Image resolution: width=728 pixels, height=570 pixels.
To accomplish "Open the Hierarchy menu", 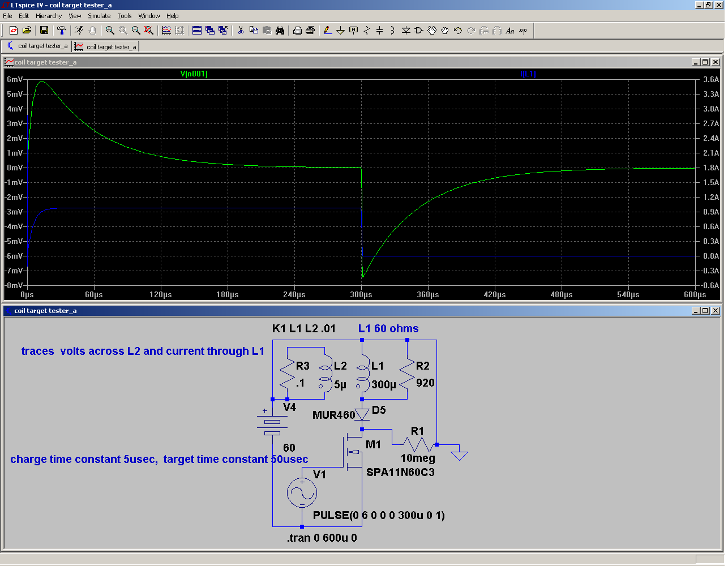I will tap(49, 16).
